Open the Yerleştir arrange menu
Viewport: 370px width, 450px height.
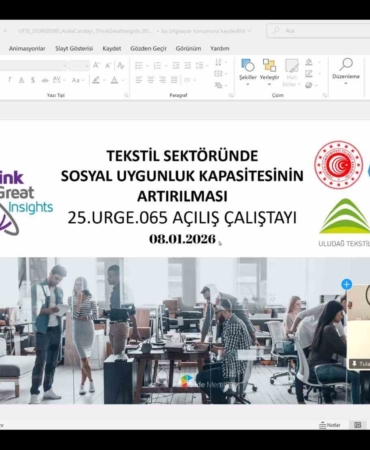tap(269, 72)
